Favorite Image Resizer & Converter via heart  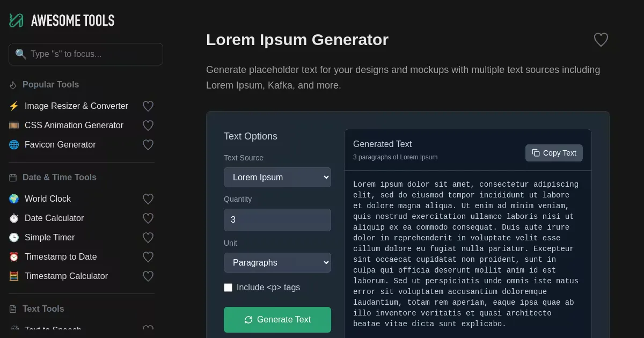[x=148, y=106]
